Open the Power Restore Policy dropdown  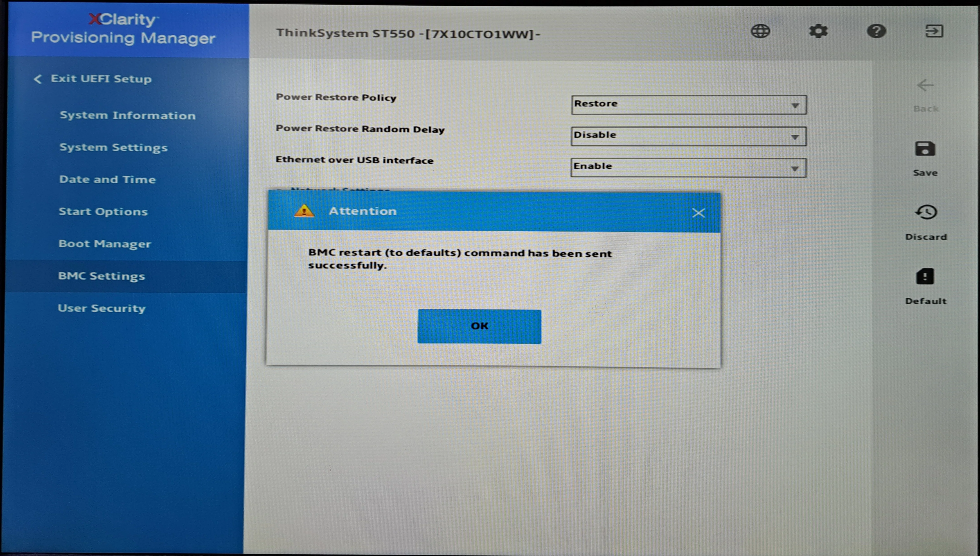pyautogui.click(x=689, y=105)
